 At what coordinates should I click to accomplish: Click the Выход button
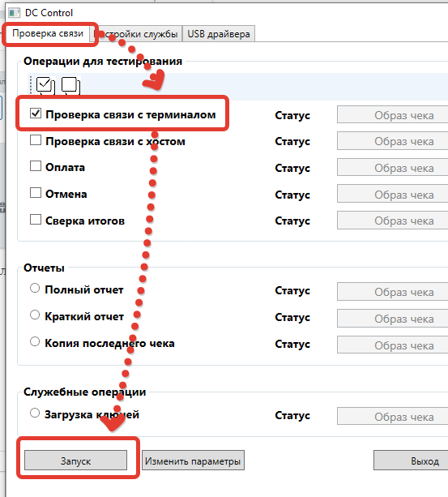(x=412, y=461)
